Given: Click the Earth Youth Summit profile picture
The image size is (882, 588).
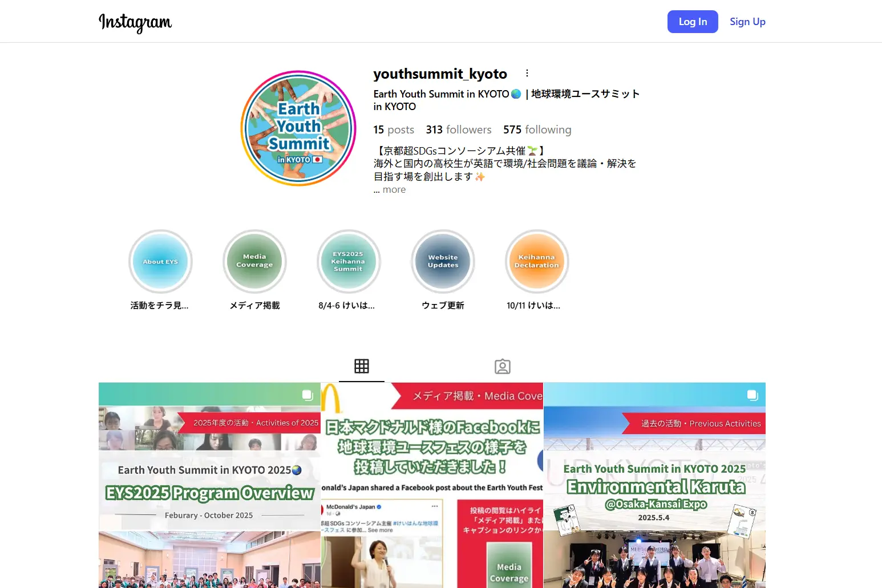Looking at the screenshot, I should pyautogui.click(x=298, y=128).
